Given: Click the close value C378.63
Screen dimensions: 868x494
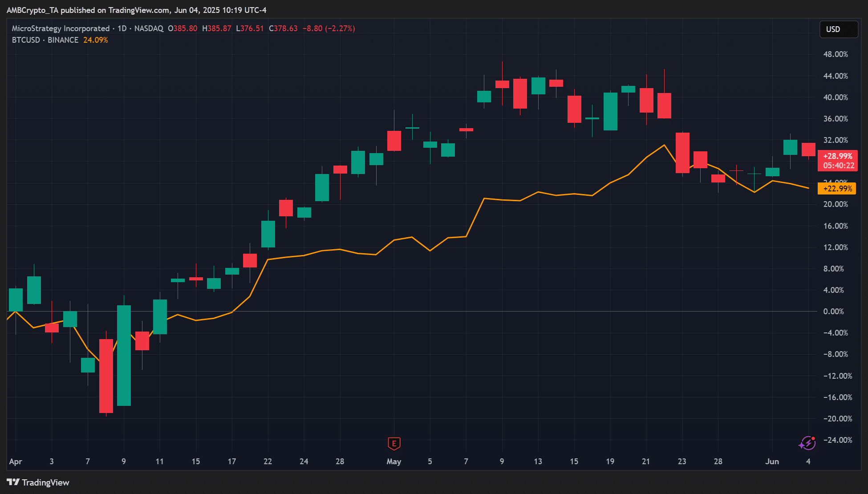Looking at the screenshot, I should coord(283,28).
